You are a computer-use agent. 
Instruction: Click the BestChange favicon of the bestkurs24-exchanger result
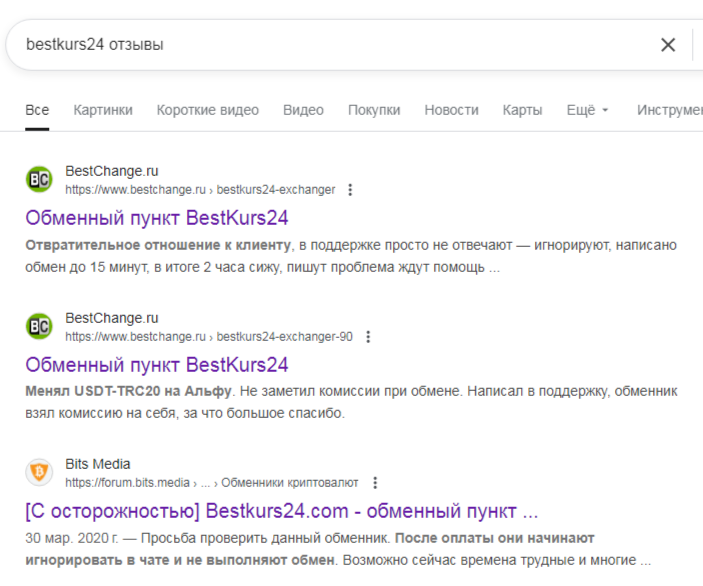tap(39, 179)
